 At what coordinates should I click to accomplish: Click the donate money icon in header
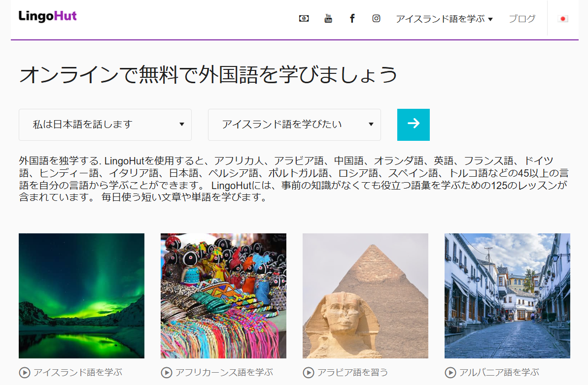(x=304, y=18)
